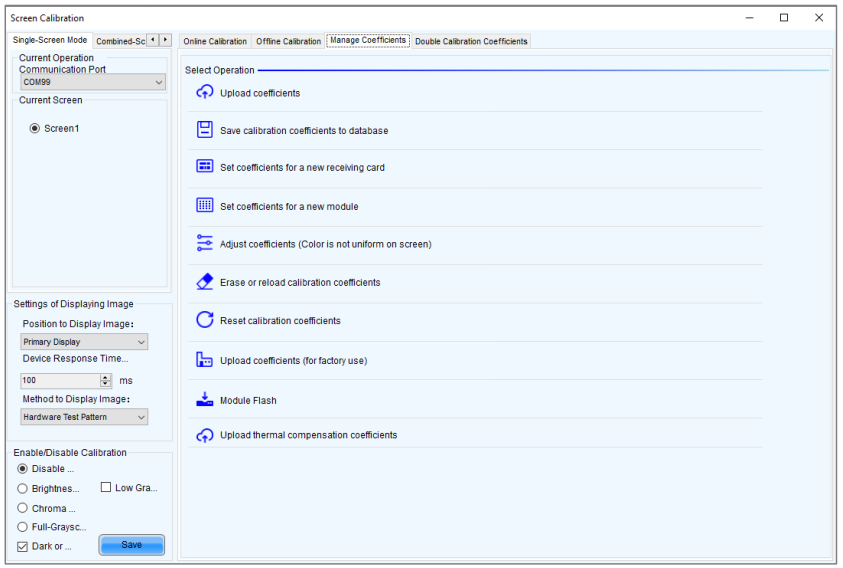This screenshot has height=568, width=843.
Task: Toggle the Low Gray checkbox
Action: (106, 487)
